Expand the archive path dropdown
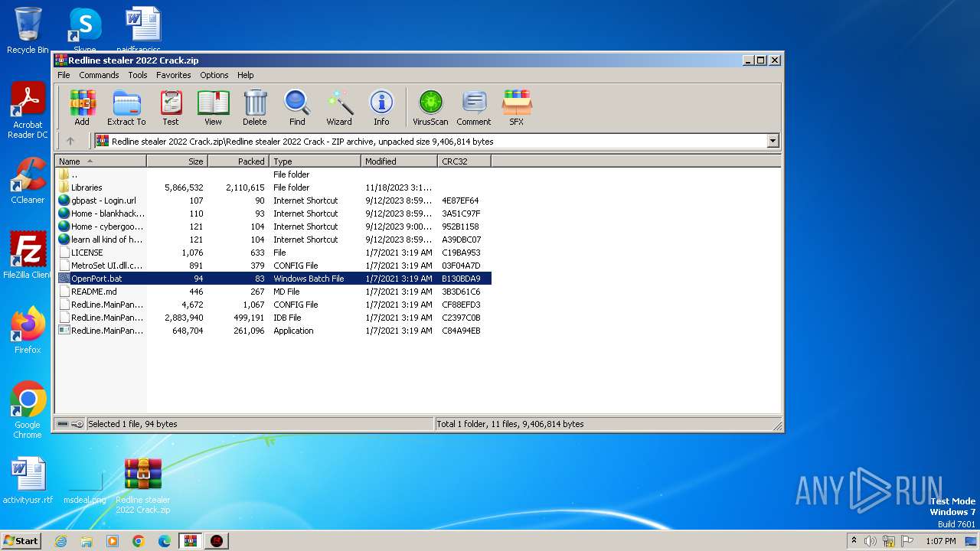 pos(773,141)
